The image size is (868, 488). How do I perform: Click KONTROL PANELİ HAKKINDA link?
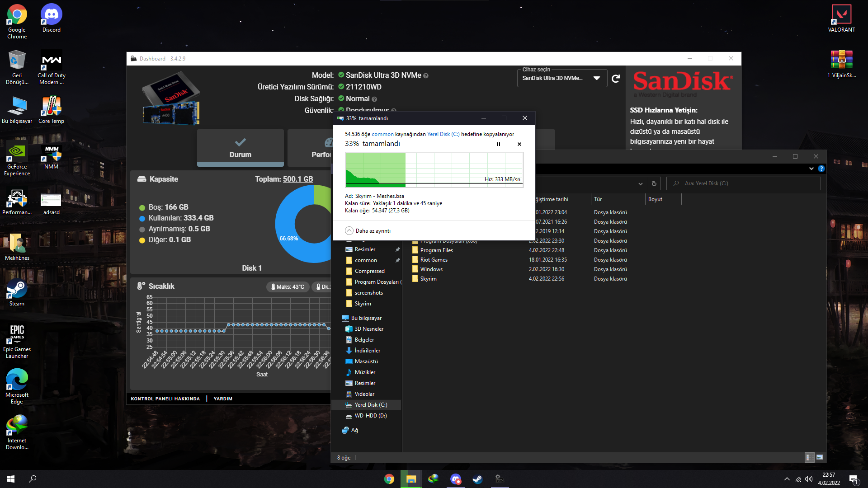click(165, 399)
